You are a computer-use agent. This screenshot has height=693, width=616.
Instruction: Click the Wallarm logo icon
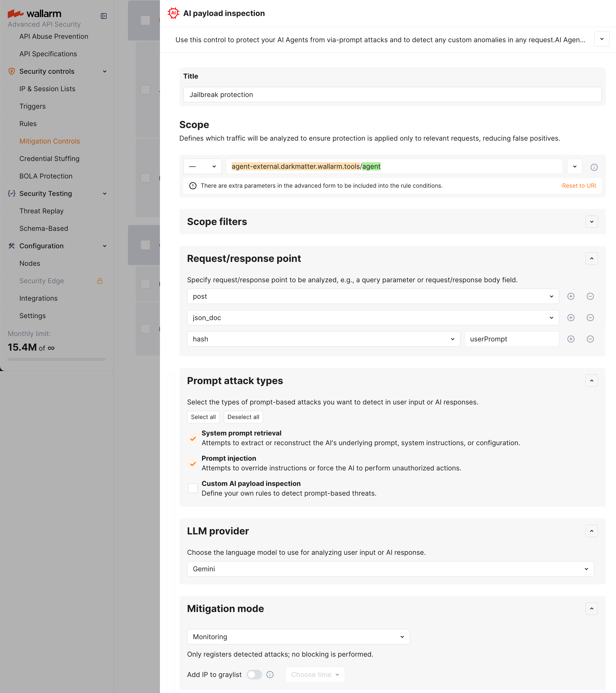[x=15, y=14]
